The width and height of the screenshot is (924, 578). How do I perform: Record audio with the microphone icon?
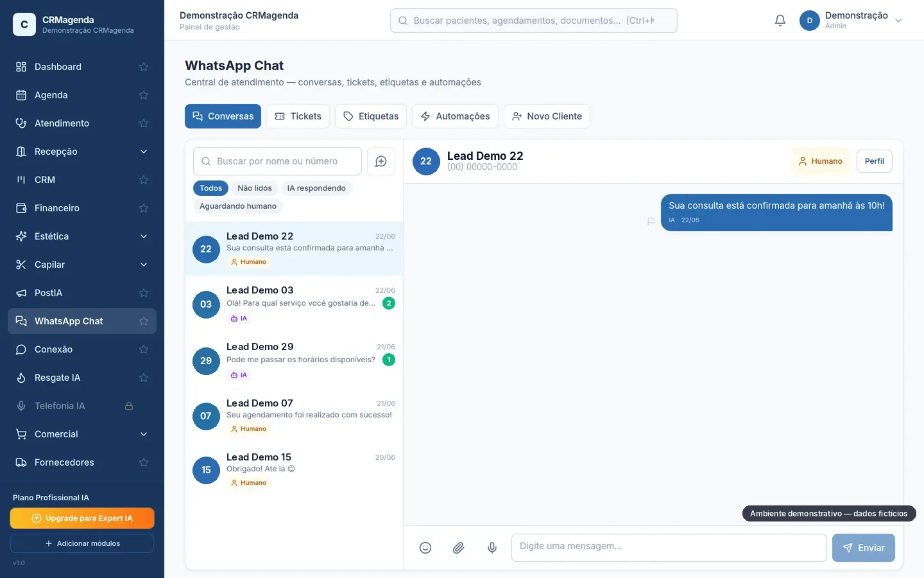pos(492,548)
